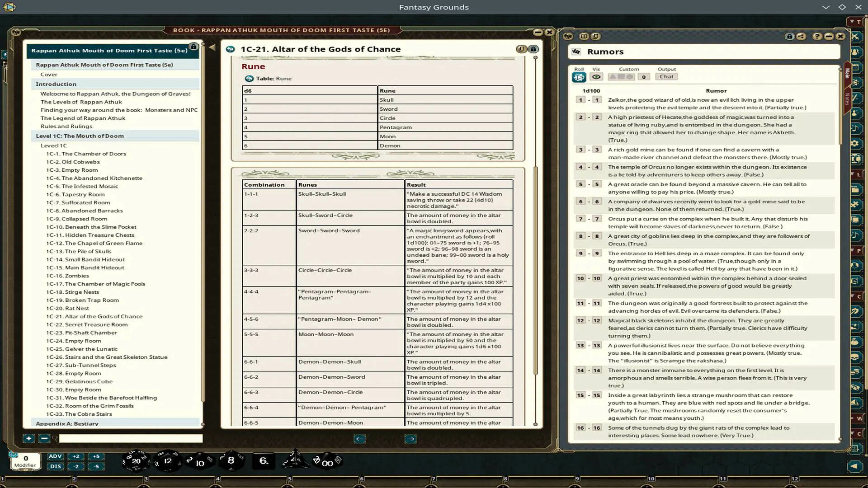868x488 pixels.
Task: Expand the Appendix A: Bestiary section
Action: (x=68, y=423)
